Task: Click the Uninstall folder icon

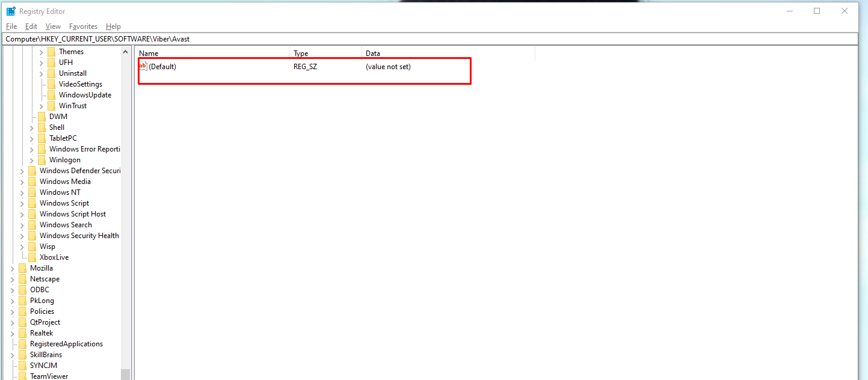Action: (51, 73)
